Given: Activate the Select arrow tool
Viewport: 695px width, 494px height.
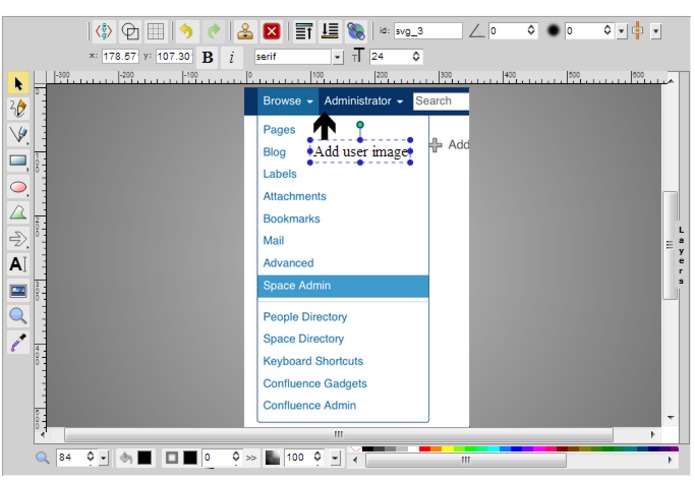Looking at the screenshot, I should [18, 83].
